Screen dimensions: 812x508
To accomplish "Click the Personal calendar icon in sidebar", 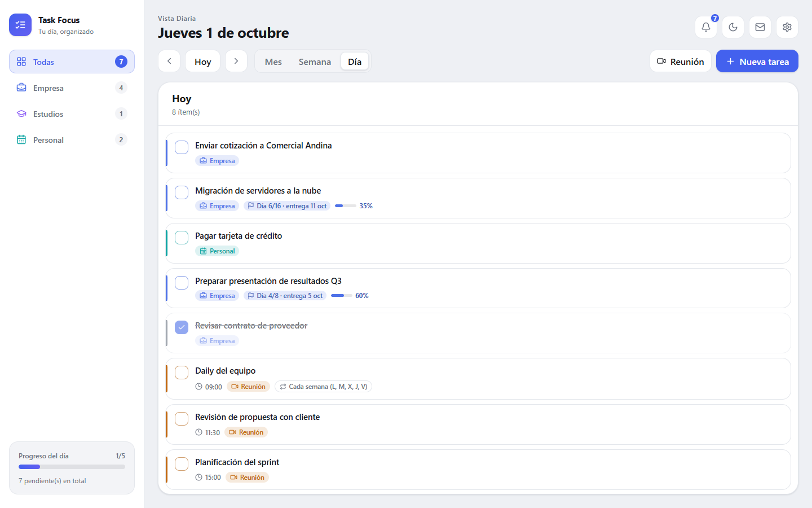I will click(21, 139).
